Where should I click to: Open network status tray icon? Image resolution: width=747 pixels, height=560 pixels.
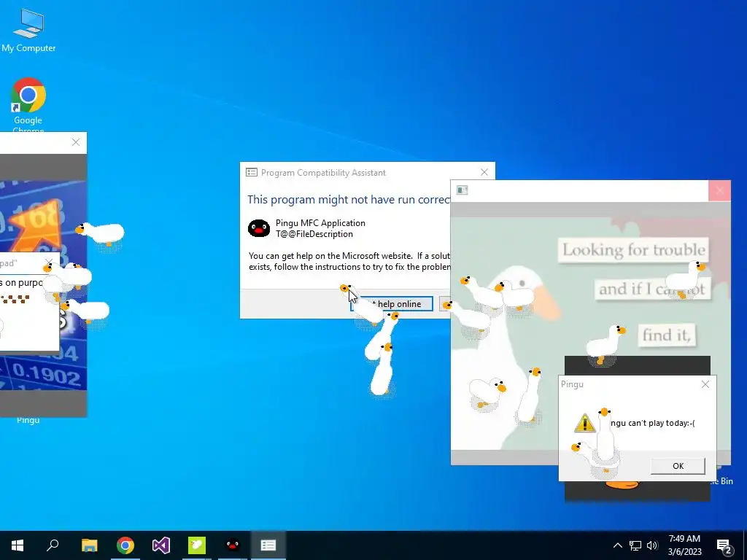635,545
